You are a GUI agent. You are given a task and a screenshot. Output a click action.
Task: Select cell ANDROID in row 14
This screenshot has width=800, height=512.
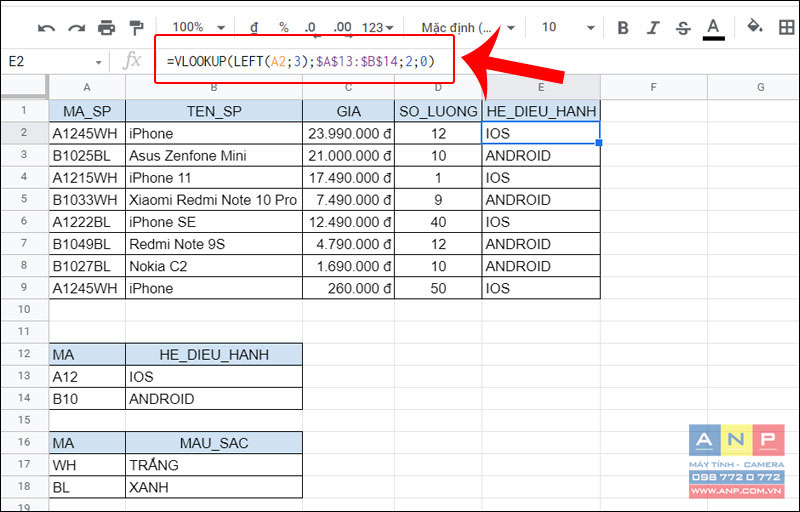214,398
